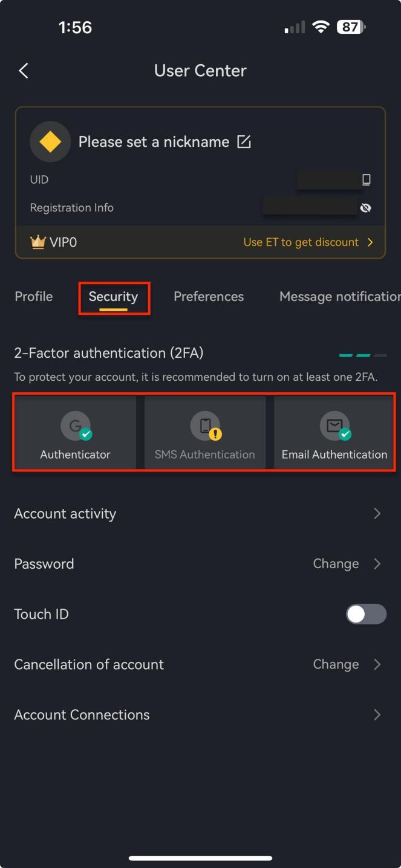Switch to the Preferences tab
The width and height of the screenshot is (401, 868).
(x=209, y=296)
